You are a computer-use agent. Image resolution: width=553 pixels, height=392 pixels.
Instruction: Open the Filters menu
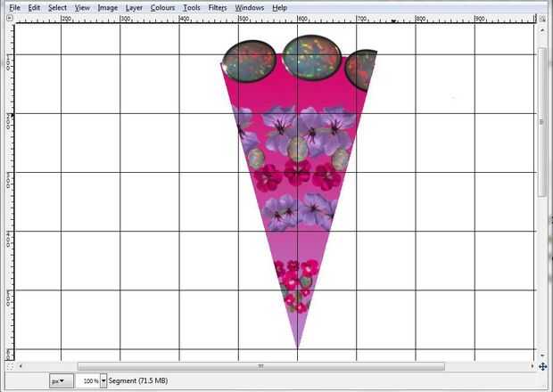coord(218,7)
